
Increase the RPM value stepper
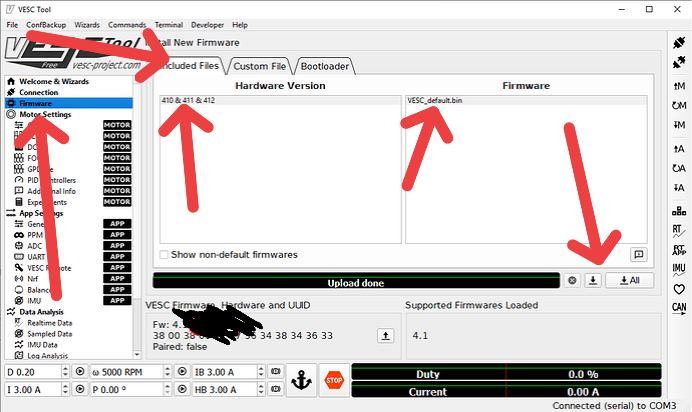pyautogui.click(x=167, y=369)
